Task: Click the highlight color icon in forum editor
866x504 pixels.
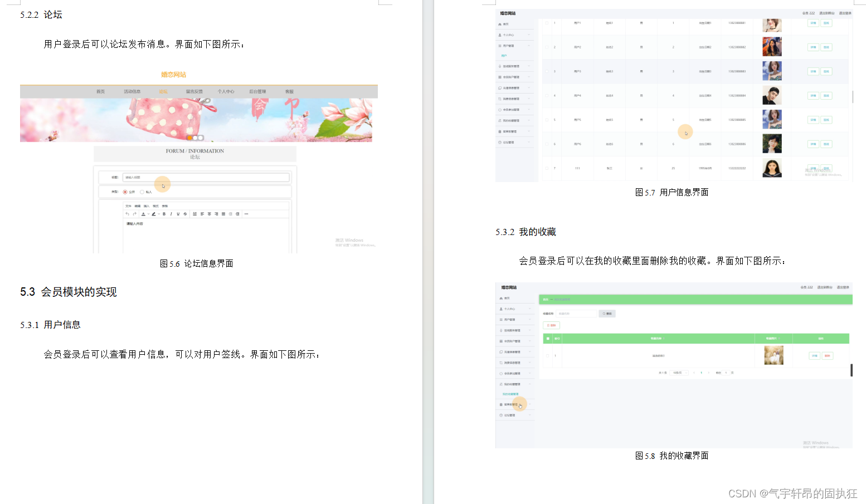Action: pyautogui.click(x=154, y=214)
